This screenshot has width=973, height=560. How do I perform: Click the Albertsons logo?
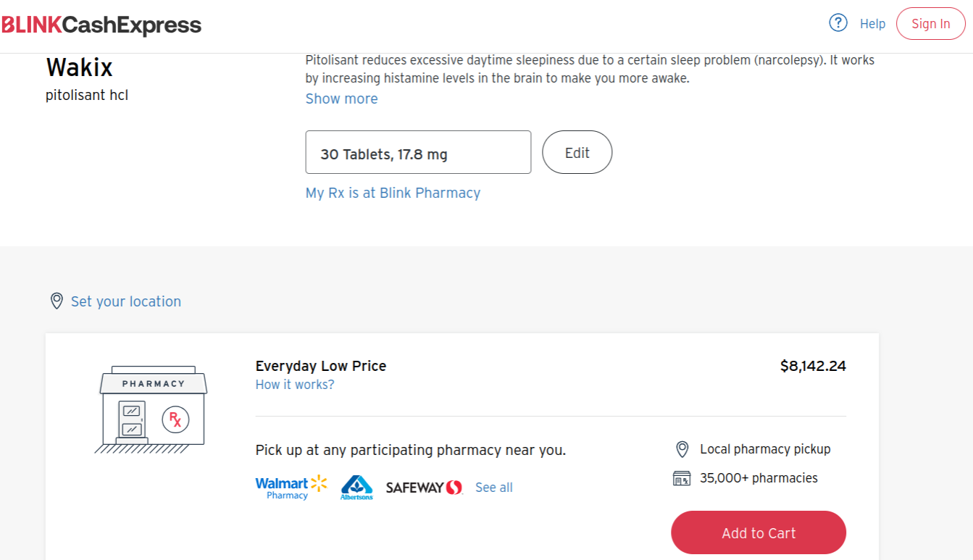pyautogui.click(x=356, y=488)
